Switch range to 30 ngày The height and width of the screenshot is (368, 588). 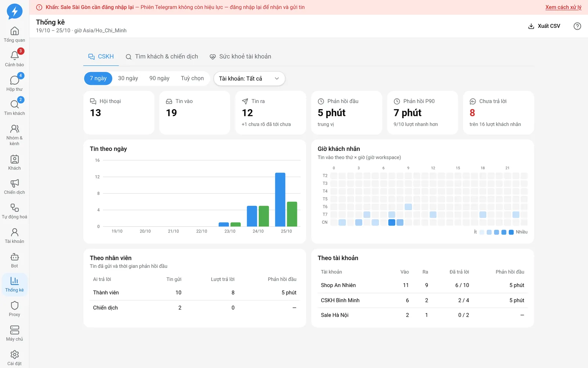point(128,78)
